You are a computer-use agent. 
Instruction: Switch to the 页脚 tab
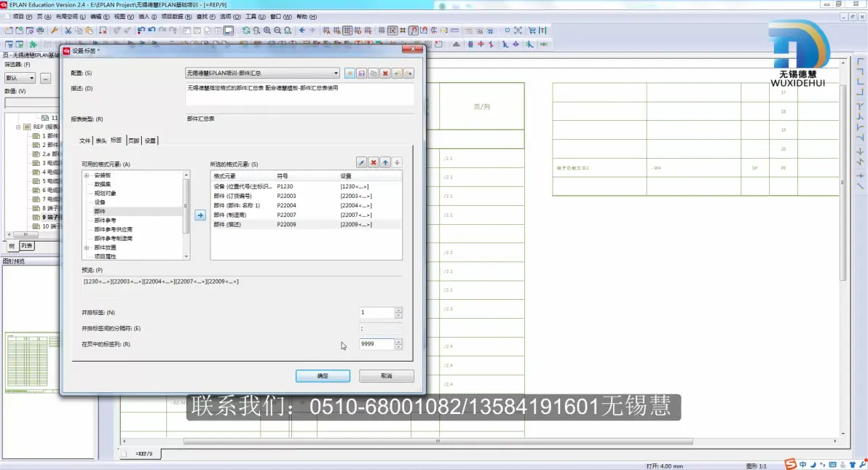(133, 141)
